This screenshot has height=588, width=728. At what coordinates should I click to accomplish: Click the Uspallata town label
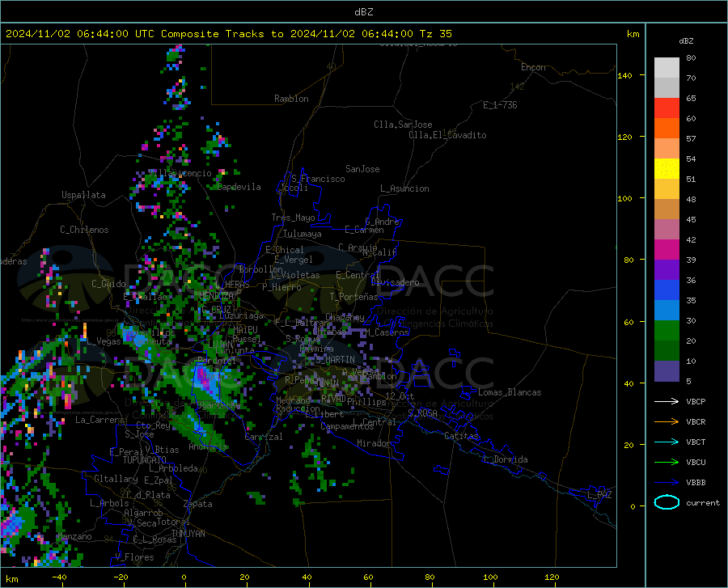pos(83,195)
